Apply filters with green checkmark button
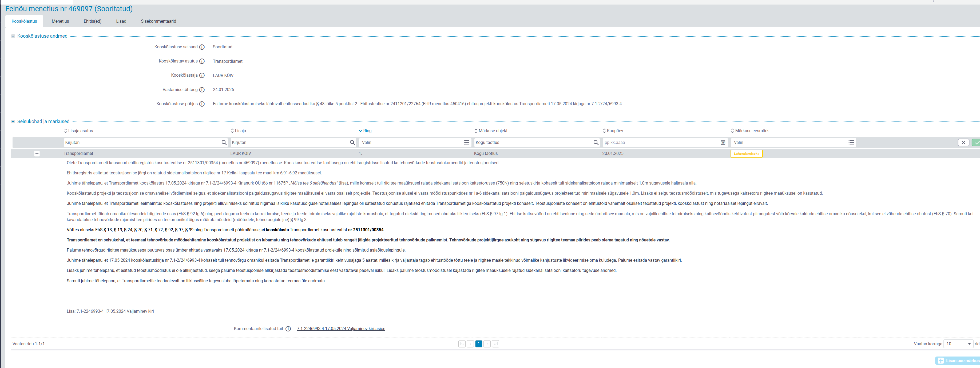The image size is (980, 368). point(976,143)
